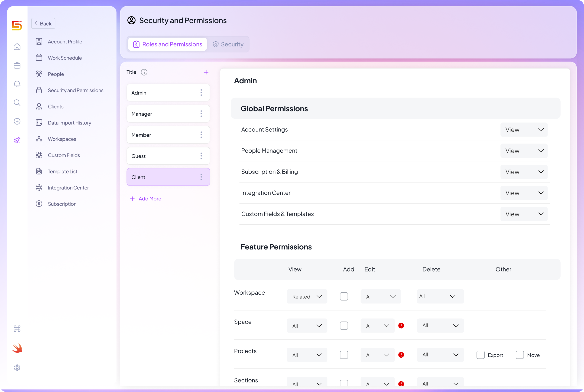Viewport: 584px width, 392px height.
Task: Click the plus circle icon in sidebar rail
Action: [17, 121]
